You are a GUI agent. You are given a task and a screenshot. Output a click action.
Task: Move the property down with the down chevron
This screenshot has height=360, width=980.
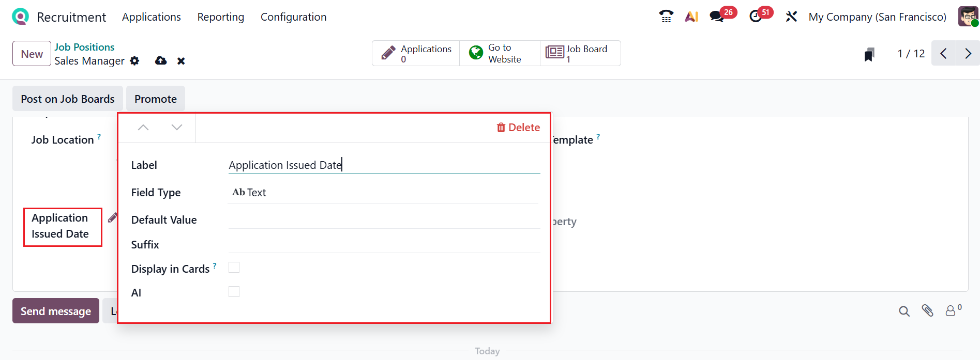tap(177, 128)
